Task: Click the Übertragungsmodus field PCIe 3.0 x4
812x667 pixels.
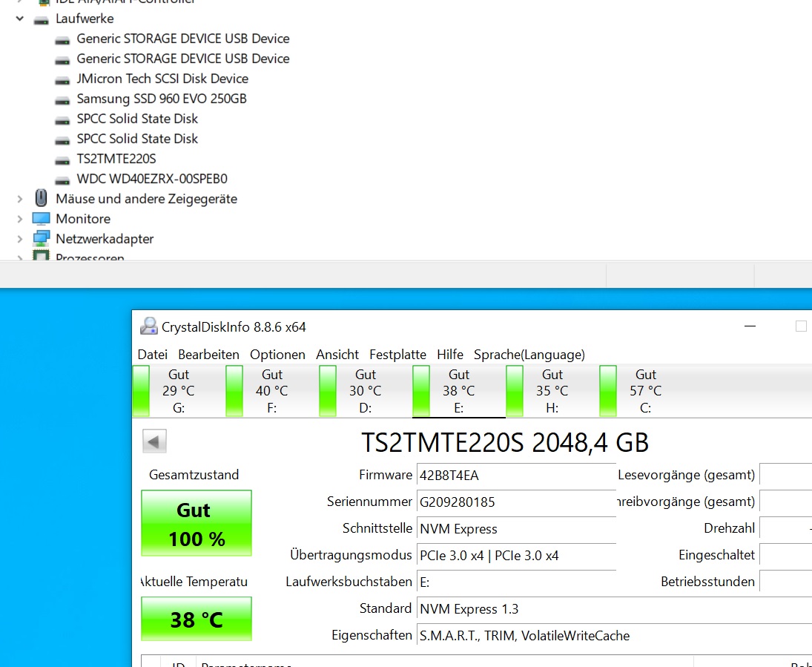Action: 516,556
